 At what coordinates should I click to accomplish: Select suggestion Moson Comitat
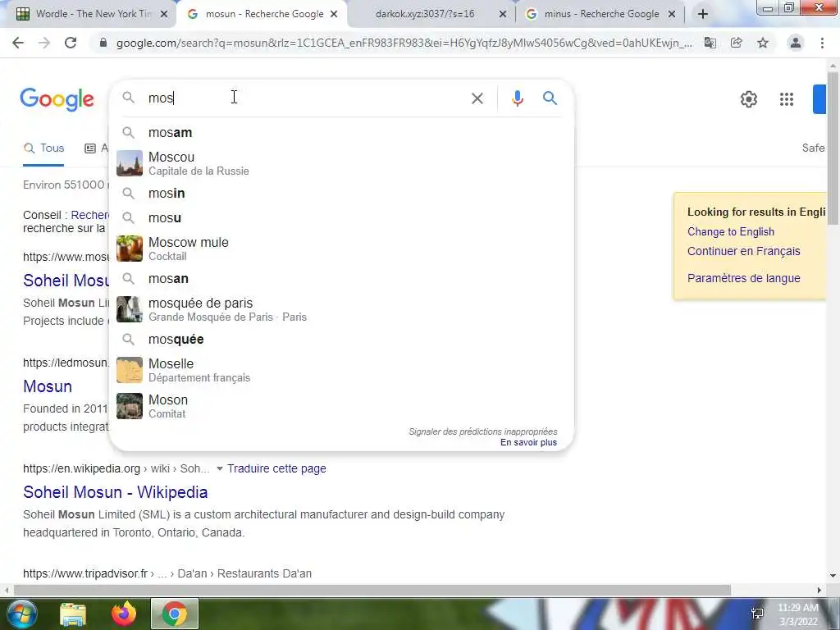click(341, 406)
